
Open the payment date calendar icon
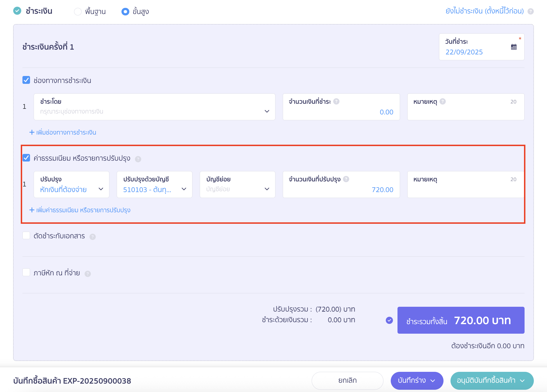pyautogui.click(x=514, y=47)
